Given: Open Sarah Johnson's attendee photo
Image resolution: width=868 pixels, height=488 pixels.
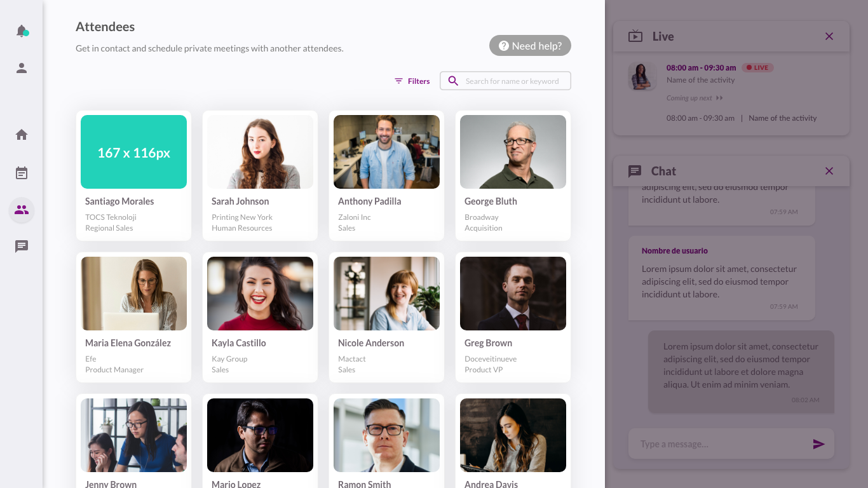Looking at the screenshot, I should pyautogui.click(x=260, y=152).
